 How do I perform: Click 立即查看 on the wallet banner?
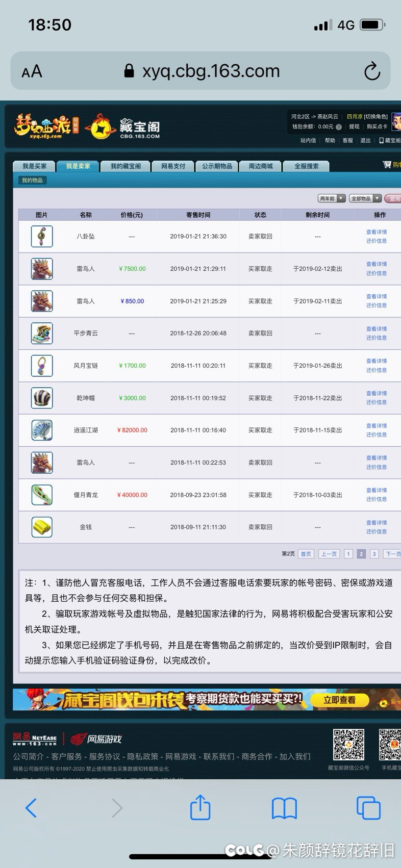pos(339,700)
